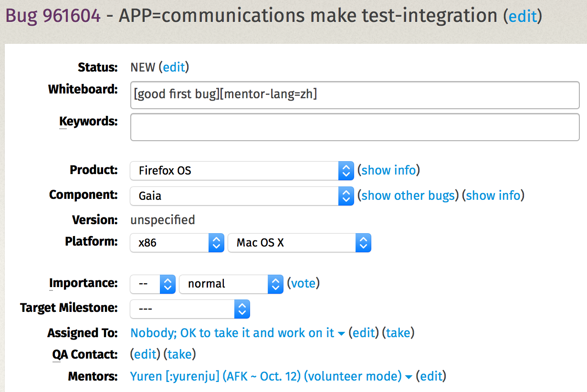This screenshot has width=587, height=392.
Task: Click the Whiteboard field label
Action: click(x=83, y=89)
